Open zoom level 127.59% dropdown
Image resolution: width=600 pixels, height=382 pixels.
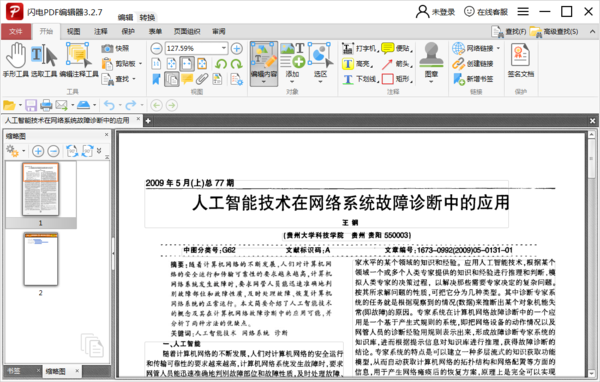coord(224,49)
